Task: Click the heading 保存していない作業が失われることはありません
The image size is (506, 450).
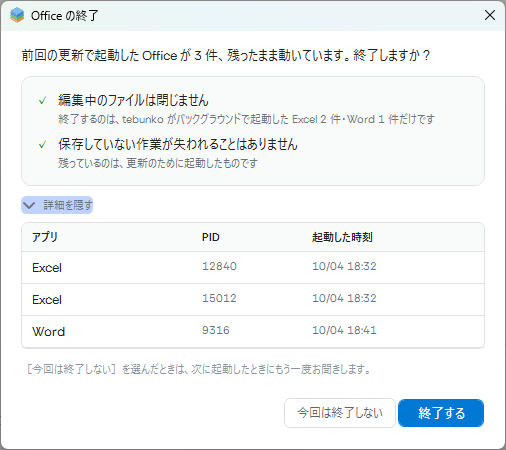Action: (x=178, y=144)
